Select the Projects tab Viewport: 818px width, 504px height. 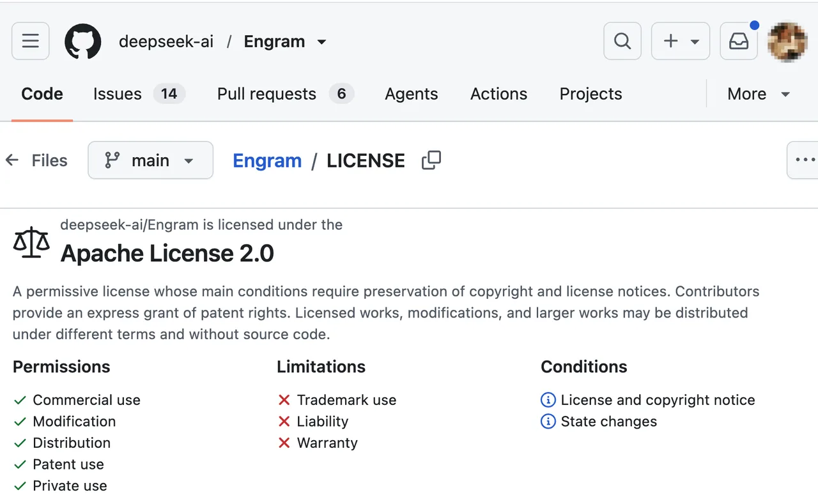[x=590, y=94]
